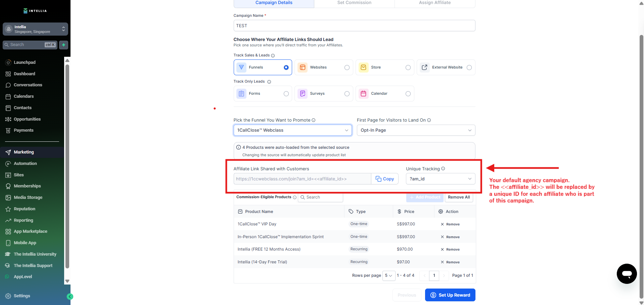Switch to the Assign Affiliate tab
Image resolution: width=644 pixels, height=305 pixels.
point(434,3)
